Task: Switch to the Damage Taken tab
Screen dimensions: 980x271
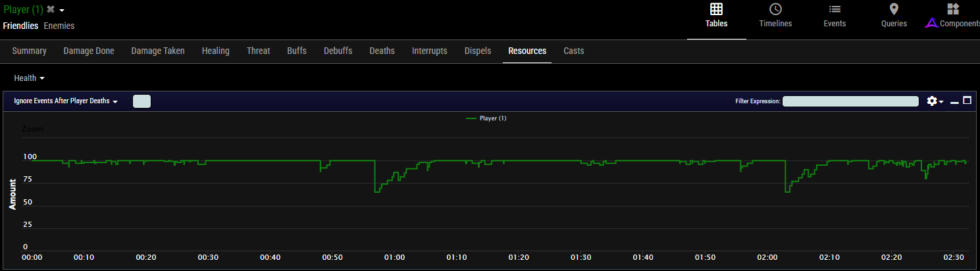Action: [x=158, y=51]
